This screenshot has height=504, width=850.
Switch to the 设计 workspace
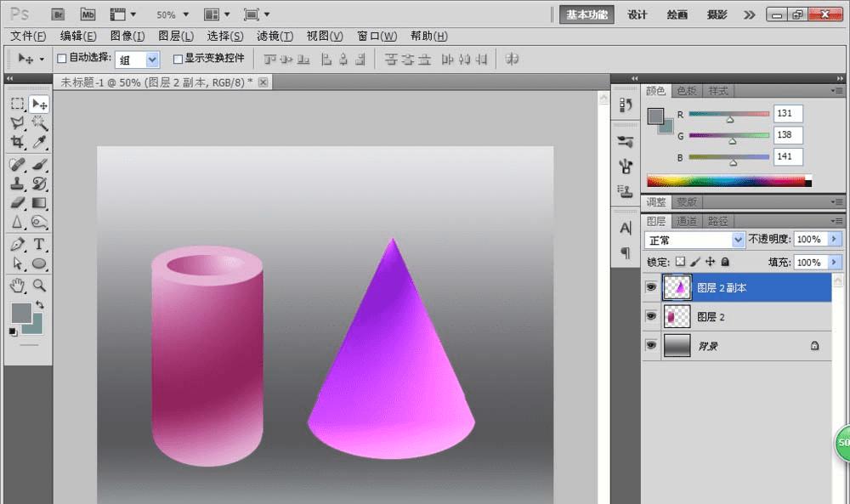[637, 14]
